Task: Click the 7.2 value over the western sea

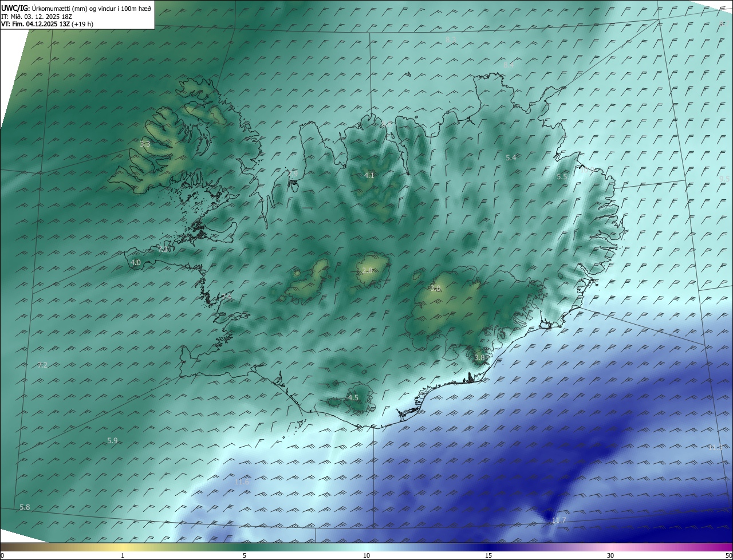Action: point(42,365)
